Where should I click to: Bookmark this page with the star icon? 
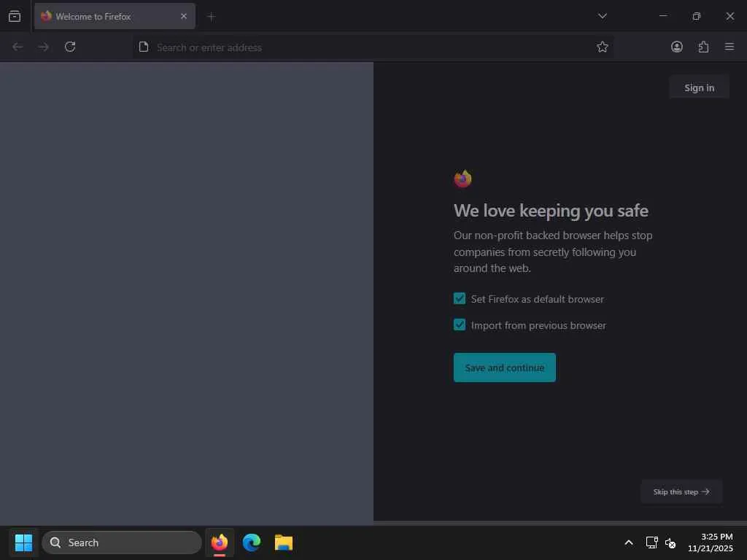[x=602, y=47]
